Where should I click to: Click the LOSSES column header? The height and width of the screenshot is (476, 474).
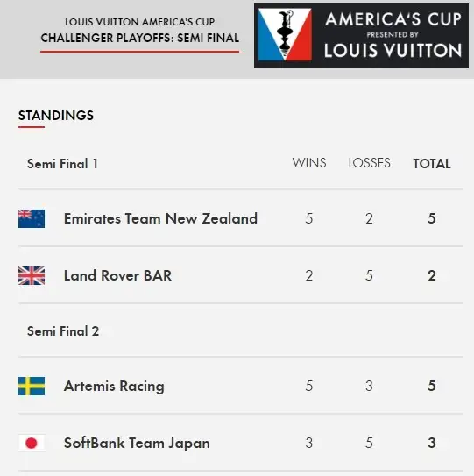[x=370, y=163]
